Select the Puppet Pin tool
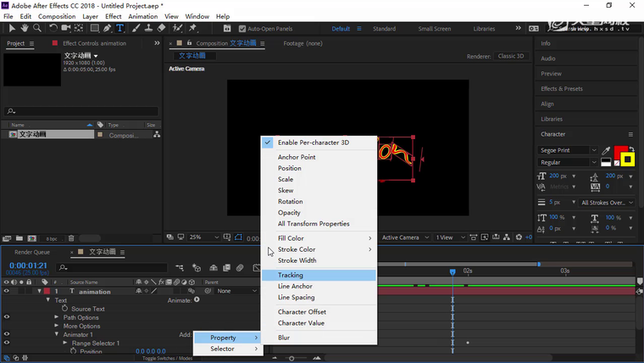 coord(193,28)
